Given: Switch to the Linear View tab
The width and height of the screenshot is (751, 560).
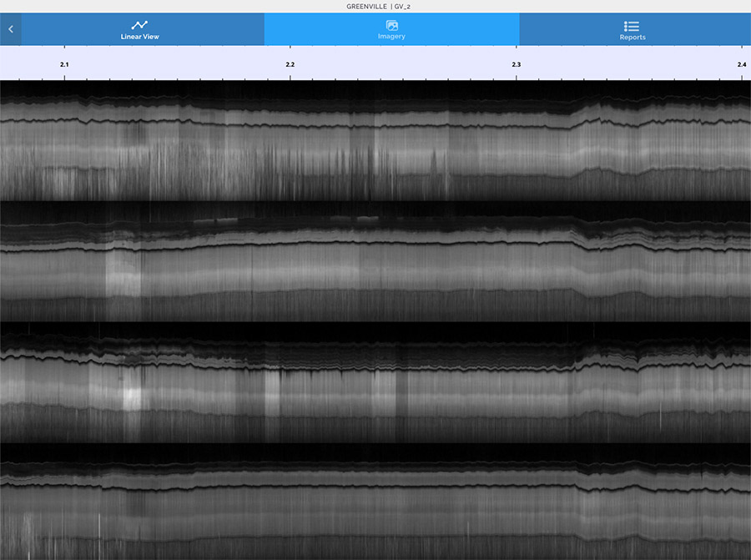Looking at the screenshot, I should 143,29.
